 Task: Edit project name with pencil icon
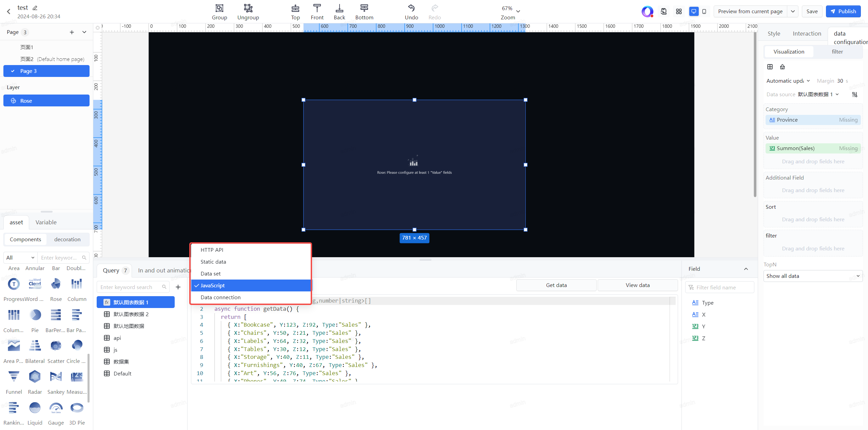point(35,7)
